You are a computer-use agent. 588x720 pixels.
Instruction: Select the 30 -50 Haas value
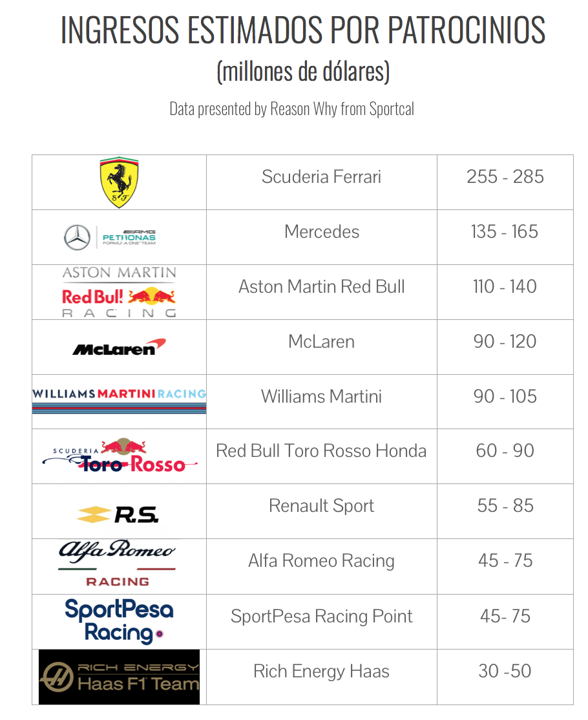505,671
